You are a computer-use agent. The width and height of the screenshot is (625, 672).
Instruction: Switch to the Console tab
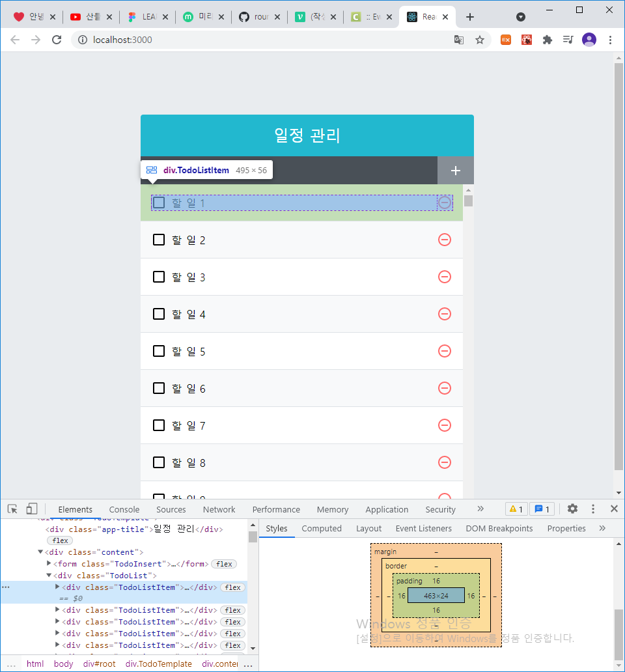click(x=124, y=510)
